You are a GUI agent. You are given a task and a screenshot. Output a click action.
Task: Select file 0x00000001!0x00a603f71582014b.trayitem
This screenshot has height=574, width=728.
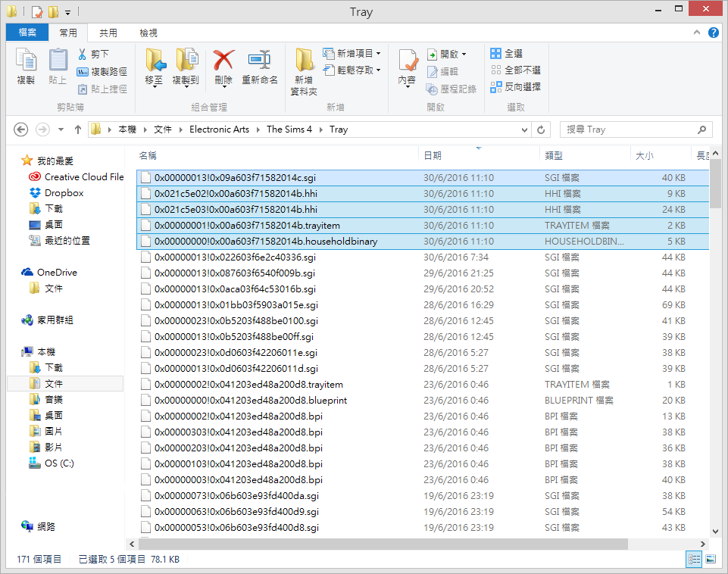pyautogui.click(x=423, y=226)
